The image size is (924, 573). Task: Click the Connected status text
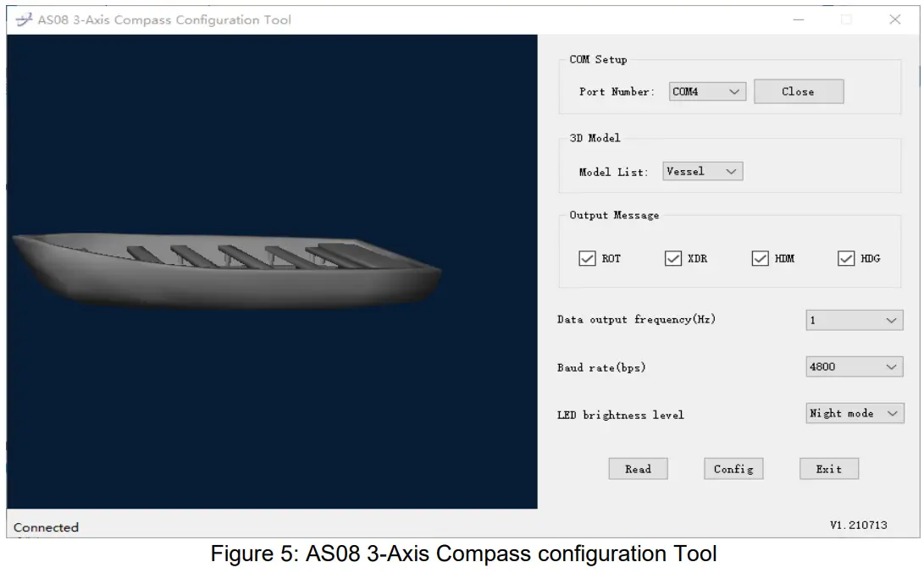pyautogui.click(x=46, y=527)
